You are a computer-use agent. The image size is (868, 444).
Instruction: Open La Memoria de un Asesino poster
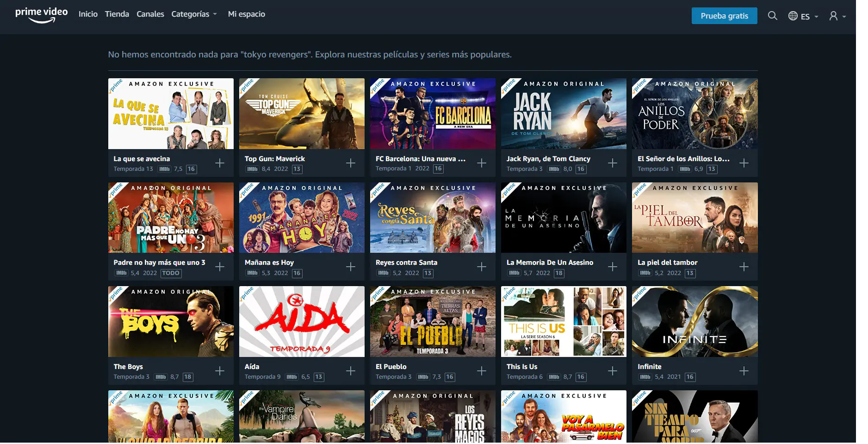[564, 218]
